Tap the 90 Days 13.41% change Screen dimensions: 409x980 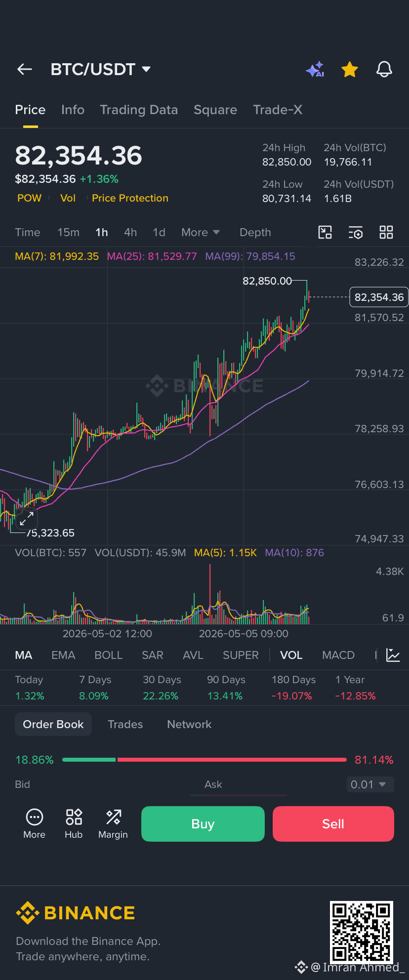tap(226, 688)
